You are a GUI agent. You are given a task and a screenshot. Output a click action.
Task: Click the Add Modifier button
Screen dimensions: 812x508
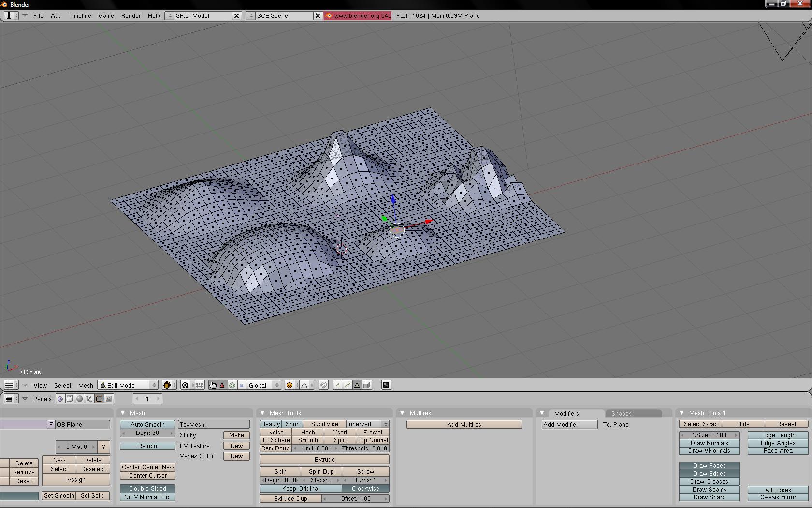click(x=569, y=425)
